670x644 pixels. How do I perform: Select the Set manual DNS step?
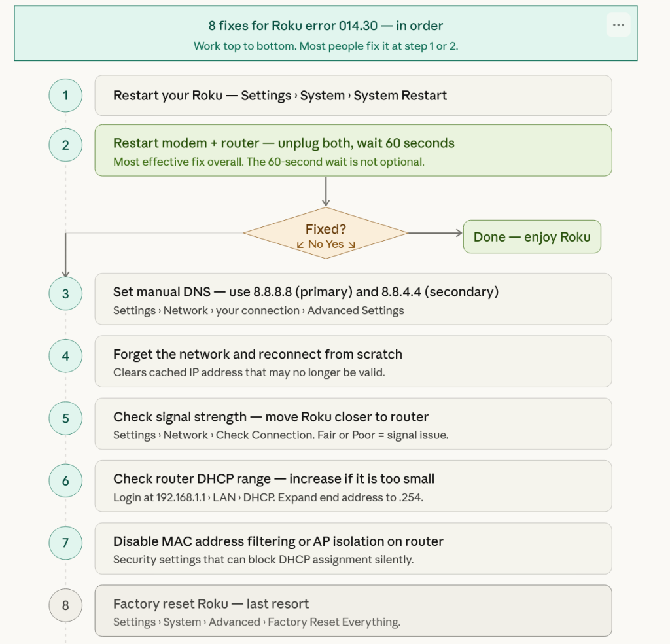[x=353, y=299]
